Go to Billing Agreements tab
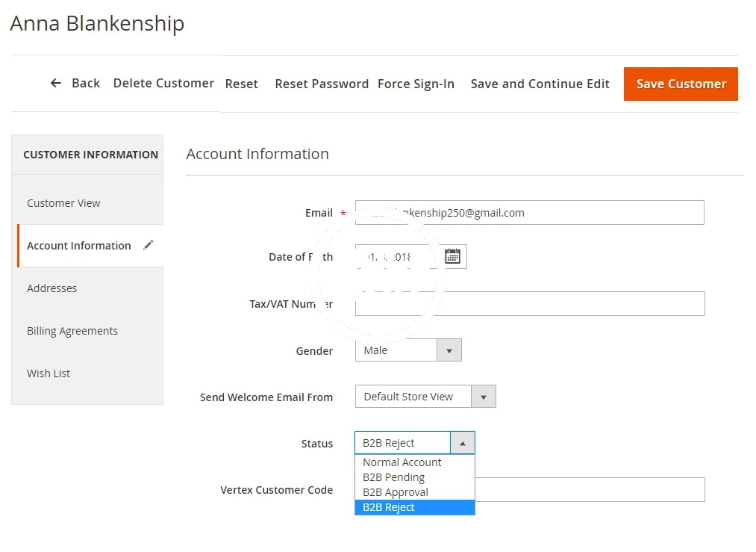 tap(72, 331)
